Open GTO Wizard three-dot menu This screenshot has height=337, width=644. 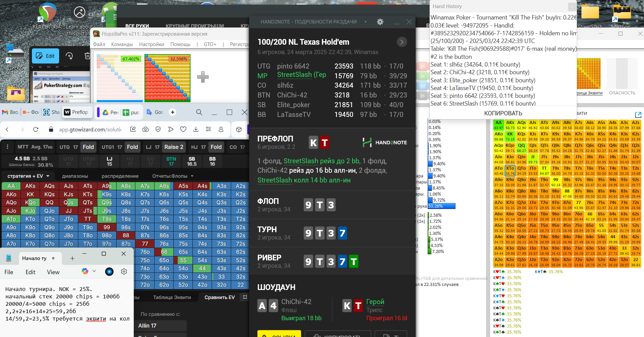tap(7, 147)
